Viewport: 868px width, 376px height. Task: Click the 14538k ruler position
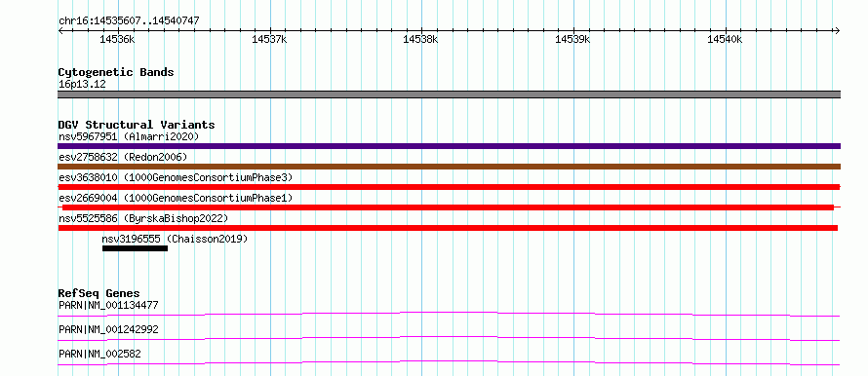[420, 39]
